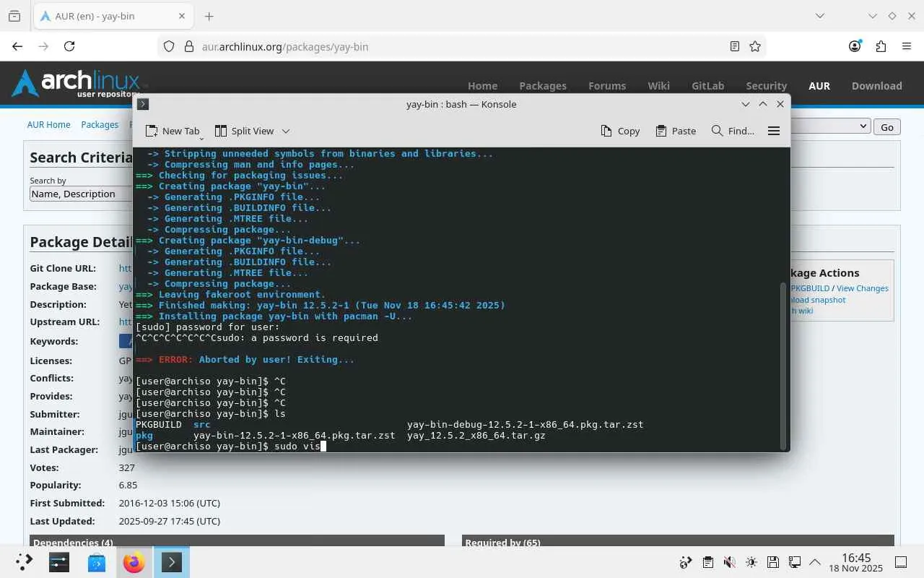Open the brightness tray icon

751,562
